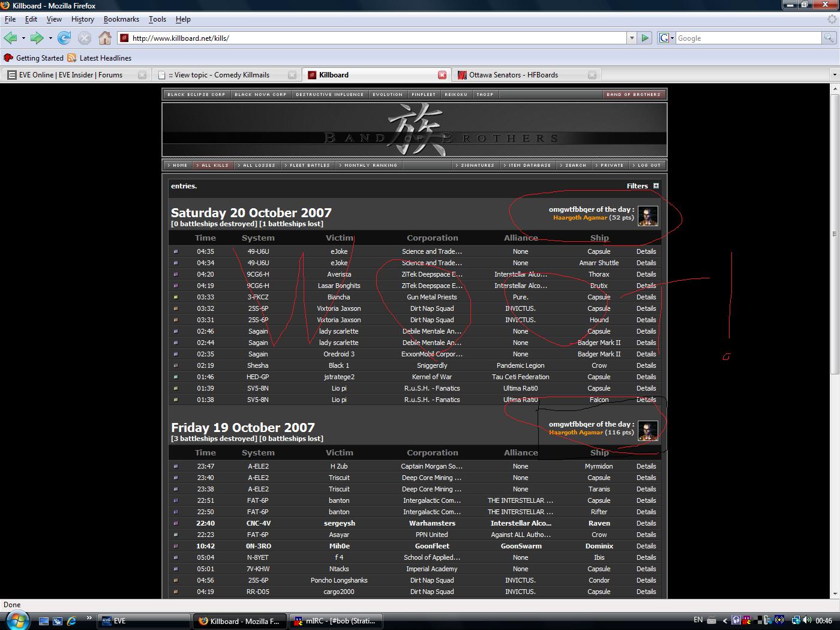Click the Google search input field

point(748,38)
